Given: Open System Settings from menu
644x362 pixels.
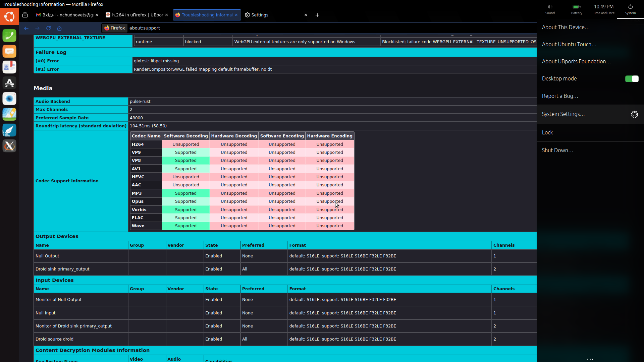Looking at the screenshot, I should [x=563, y=114].
